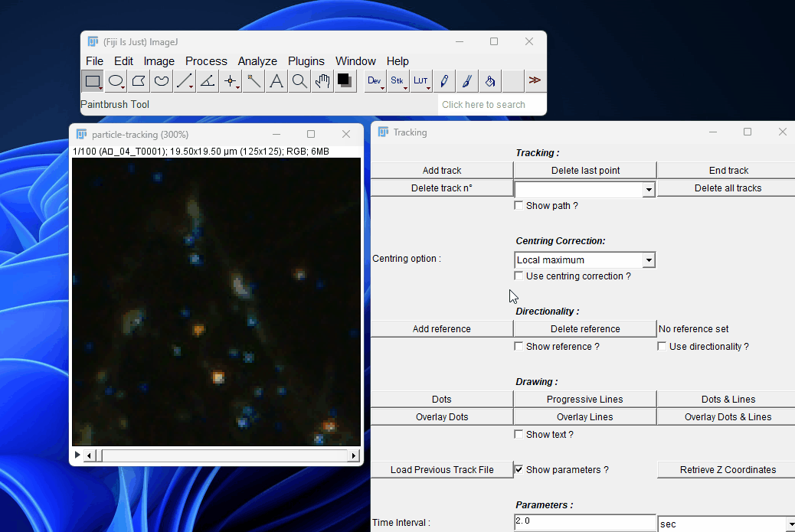Select the Hand scrolling tool
Viewport: 795px width, 532px height.
[322, 81]
